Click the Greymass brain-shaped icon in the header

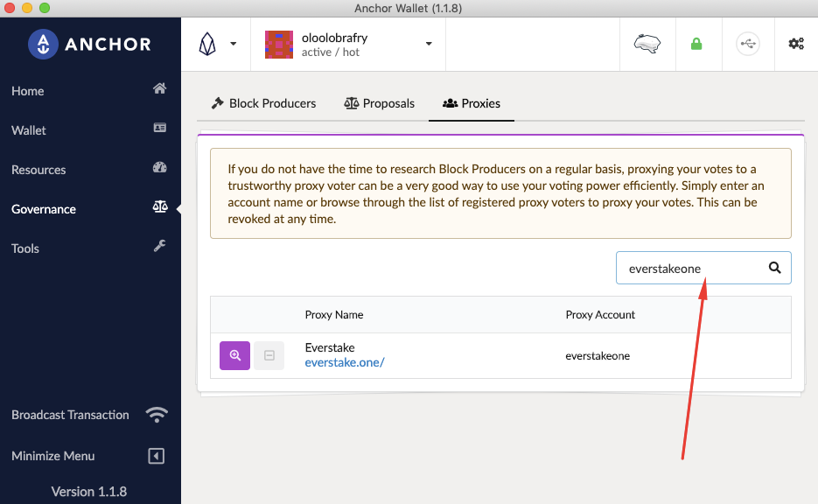(647, 44)
